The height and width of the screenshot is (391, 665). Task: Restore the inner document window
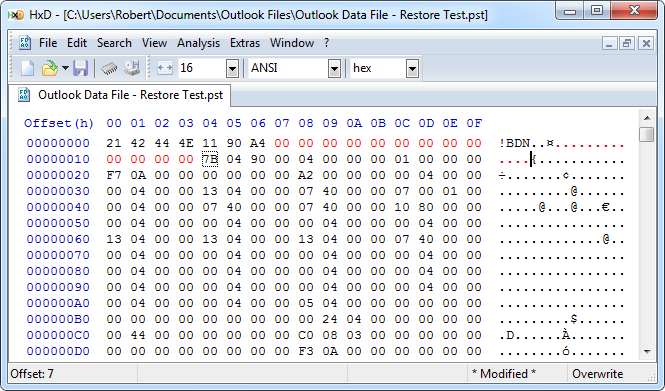tap(627, 43)
